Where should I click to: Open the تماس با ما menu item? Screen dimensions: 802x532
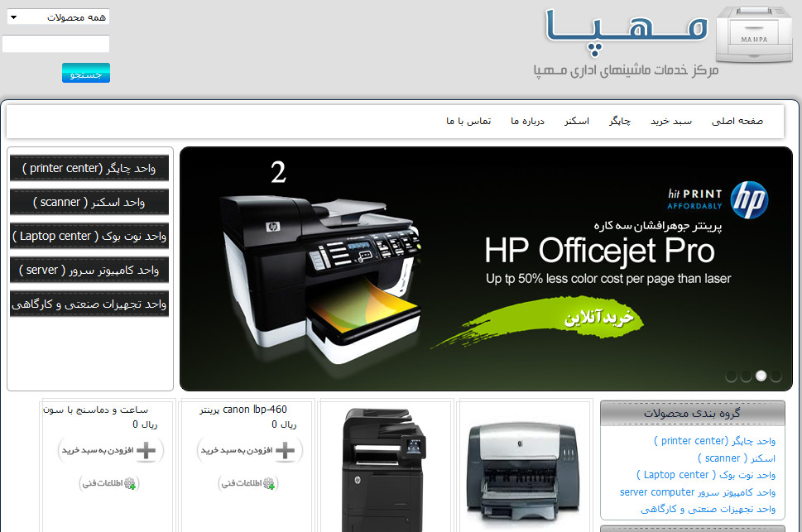pyautogui.click(x=468, y=122)
